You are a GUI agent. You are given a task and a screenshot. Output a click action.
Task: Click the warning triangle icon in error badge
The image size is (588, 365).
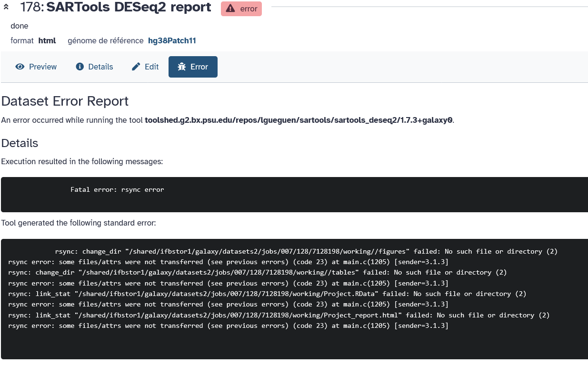[230, 9]
